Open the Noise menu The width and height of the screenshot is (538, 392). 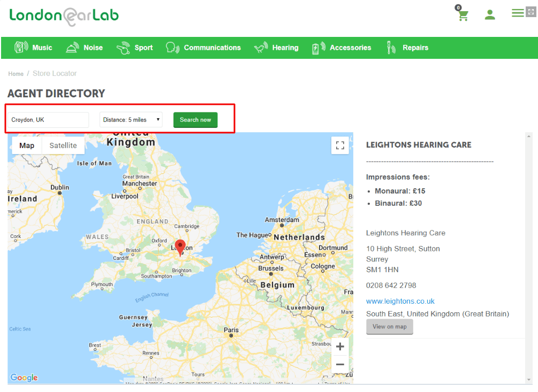(x=93, y=48)
